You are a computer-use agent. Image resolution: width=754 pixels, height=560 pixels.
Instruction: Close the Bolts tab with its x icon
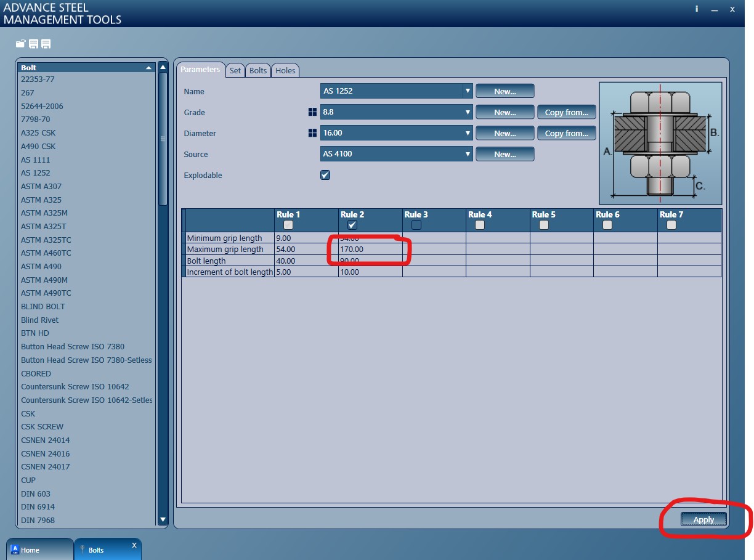(134, 545)
